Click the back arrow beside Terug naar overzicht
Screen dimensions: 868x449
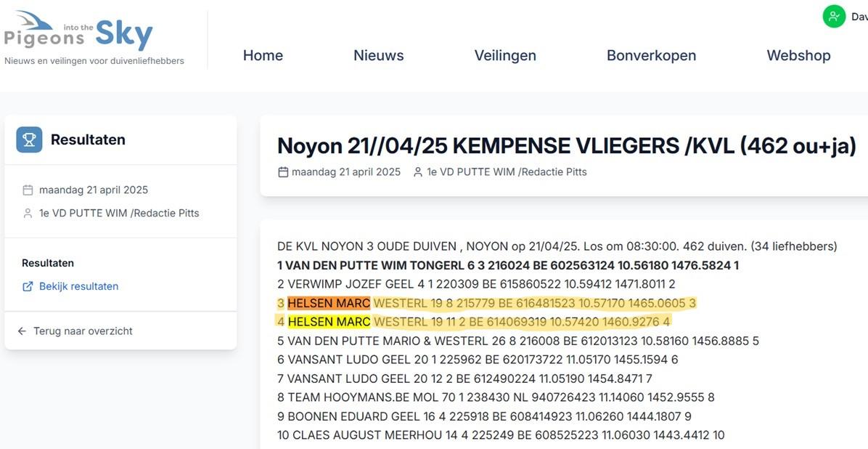(x=23, y=331)
